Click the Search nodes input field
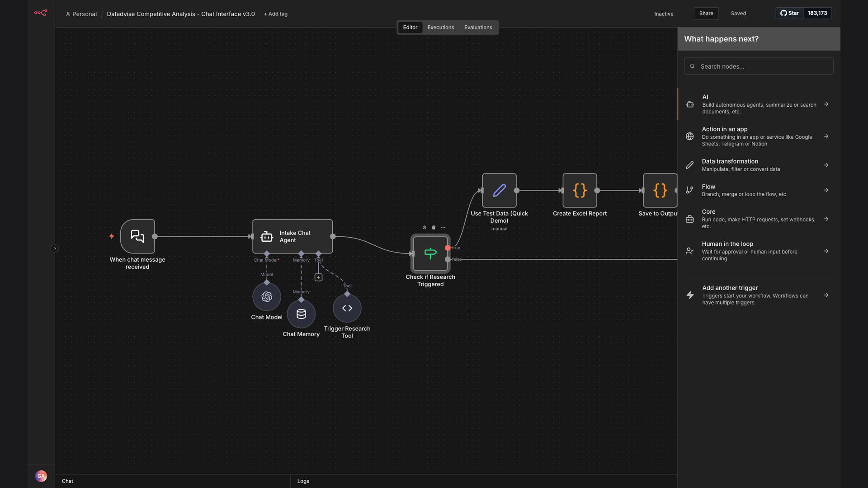Screen dimensions: 868x488 pyautogui.click(x=759, y=66)
